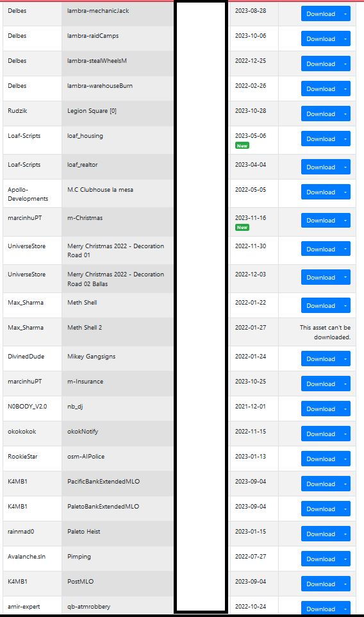
Task: Expand download arrow for qb-atmrobbery
Action: tap(345, 609)
